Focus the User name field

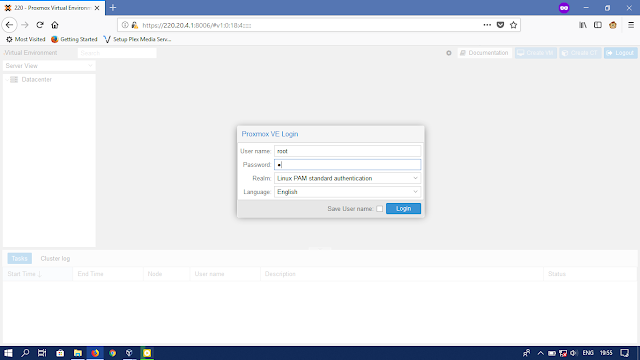[x=347, y=151]
